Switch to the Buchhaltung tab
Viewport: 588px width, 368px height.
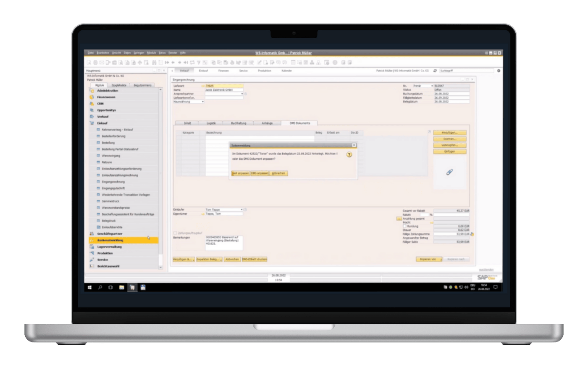tap(239, 123)
